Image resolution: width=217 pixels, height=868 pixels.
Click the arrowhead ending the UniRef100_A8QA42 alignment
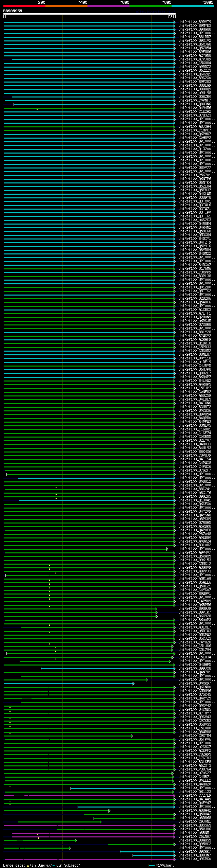tap(110, 811)
